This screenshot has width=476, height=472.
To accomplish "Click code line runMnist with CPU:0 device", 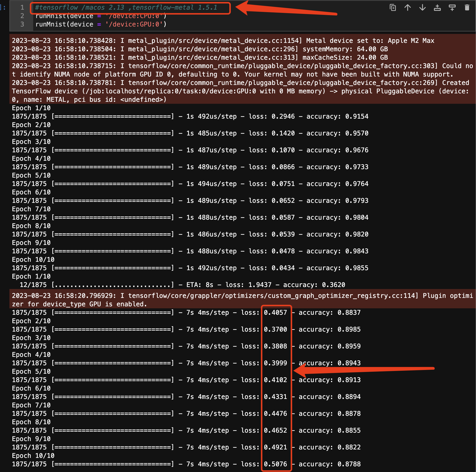I will click(101, 16).
